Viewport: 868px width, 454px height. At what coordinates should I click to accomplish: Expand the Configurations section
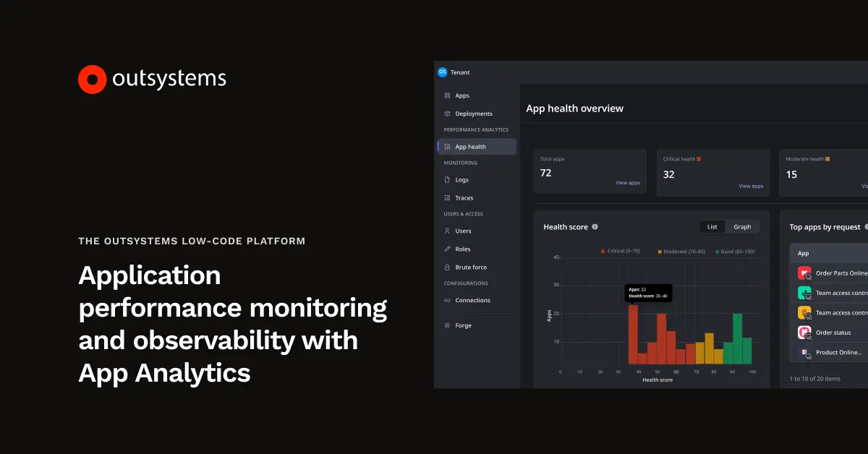[464, 283]
